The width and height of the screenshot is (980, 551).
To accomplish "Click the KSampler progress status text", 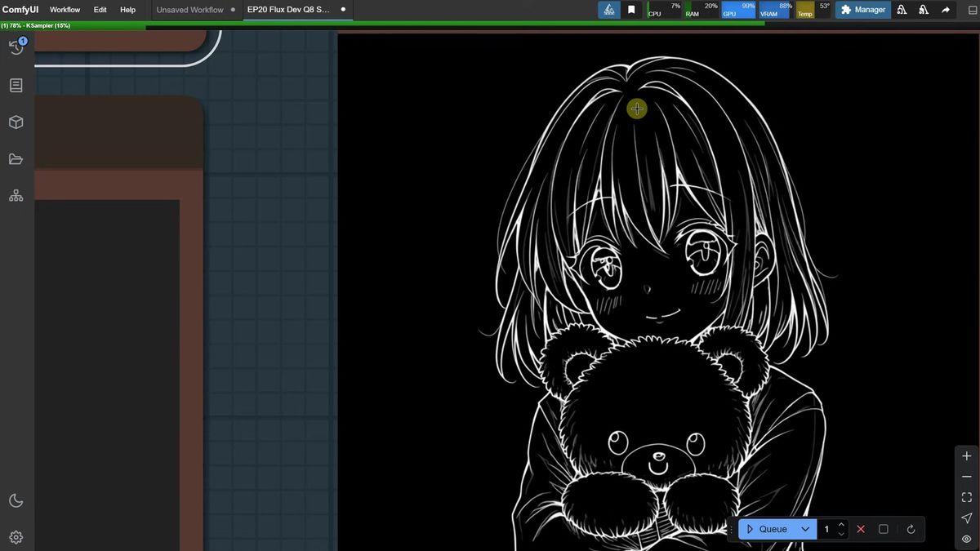I will pyautogui.click(x=36, y=25).
